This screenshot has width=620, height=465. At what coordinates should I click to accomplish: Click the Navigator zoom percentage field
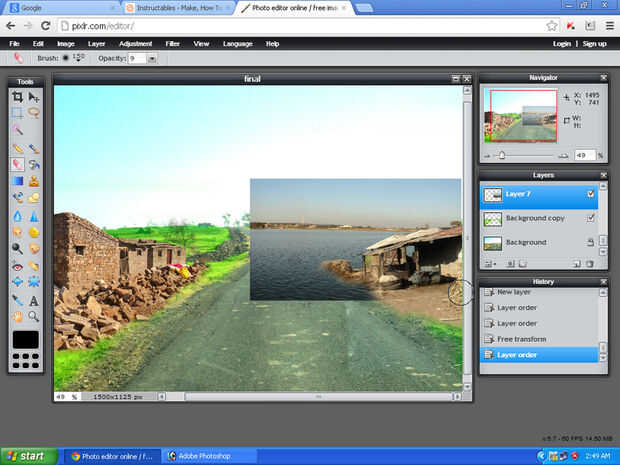[x=585, y=155]
